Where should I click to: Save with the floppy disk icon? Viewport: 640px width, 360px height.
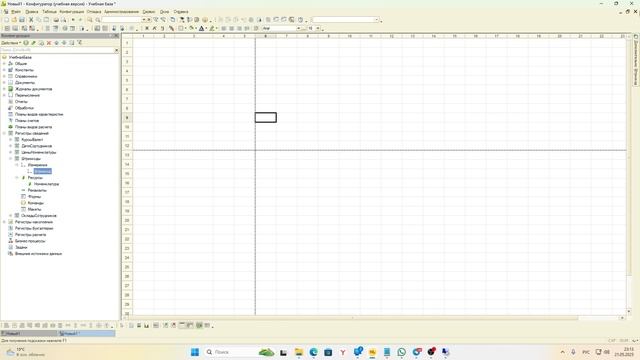click(x=22, y=20)
